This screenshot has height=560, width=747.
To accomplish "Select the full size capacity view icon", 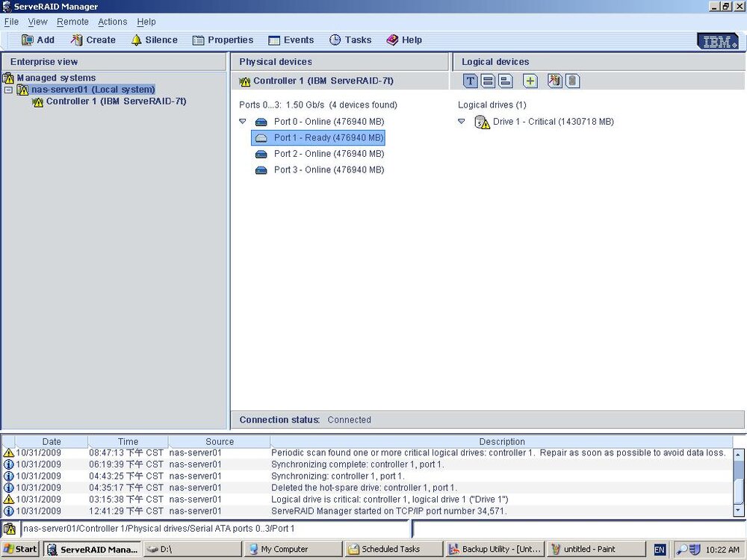I will pos(488,81).
